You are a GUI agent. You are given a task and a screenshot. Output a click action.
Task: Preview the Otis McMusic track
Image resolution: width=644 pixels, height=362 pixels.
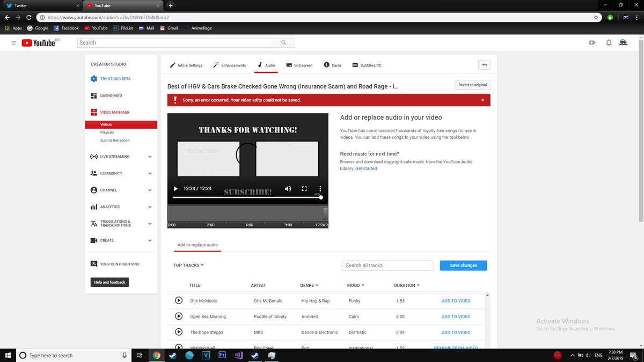(179, 300)
